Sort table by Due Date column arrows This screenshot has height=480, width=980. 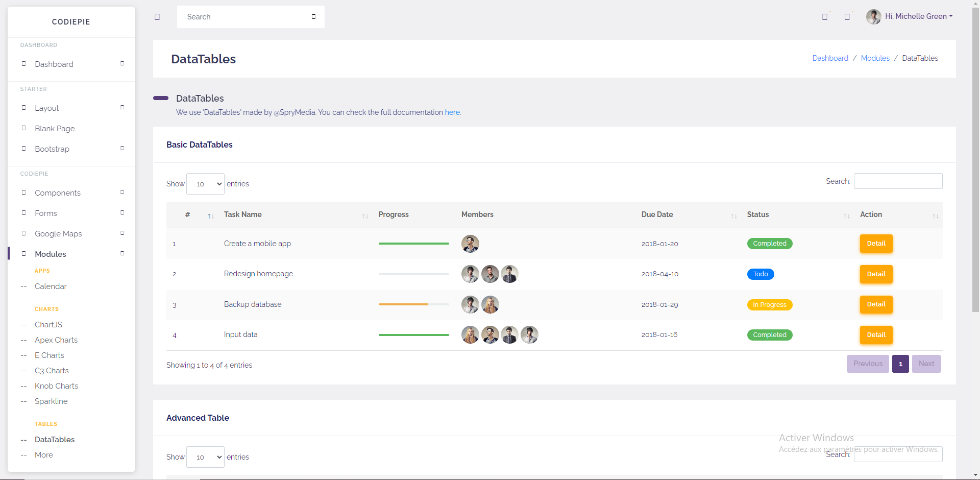pos(733,216)
